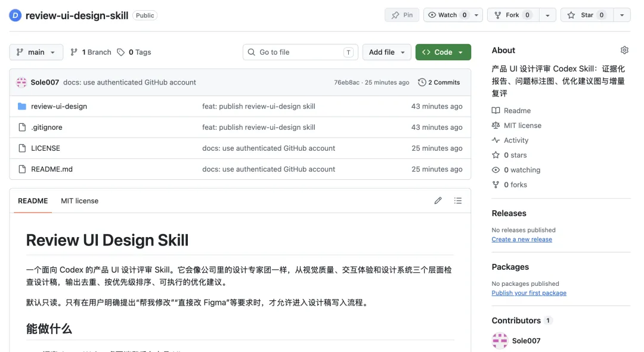Viewport: 644px width, 352px height.
Task: Open the README outline list icon
Action: (x=458, y=201)
